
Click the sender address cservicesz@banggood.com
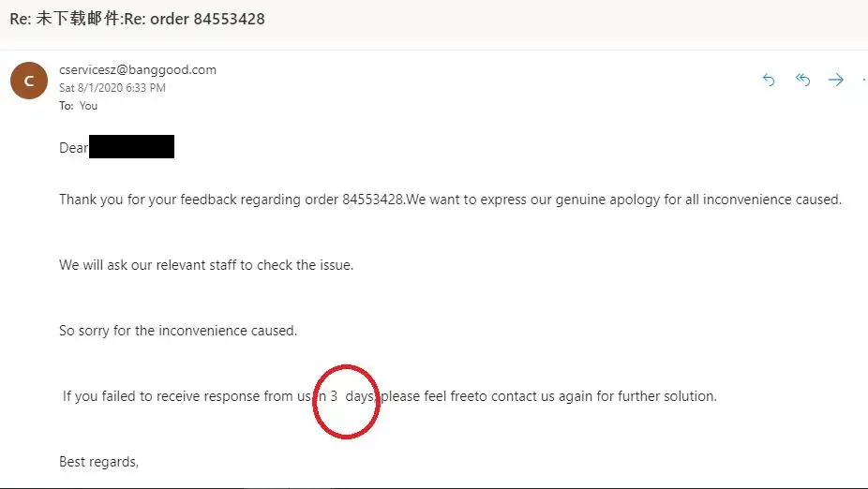tap(138, 69)
